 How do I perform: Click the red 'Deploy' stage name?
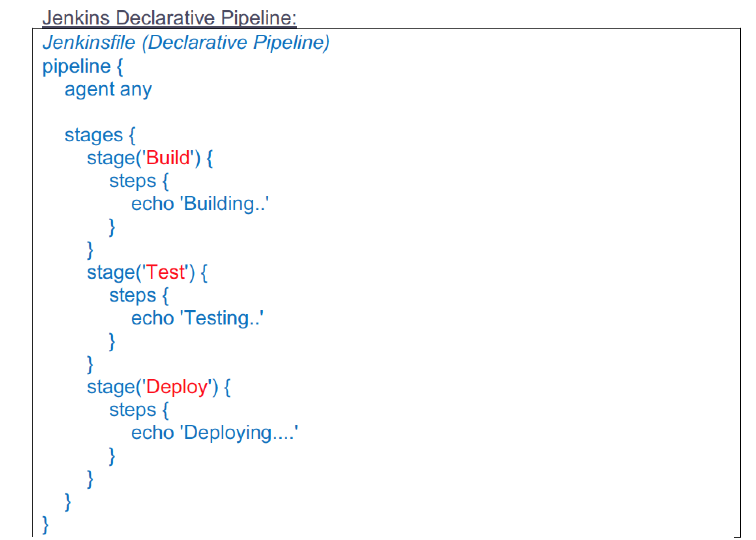(177, 387)
